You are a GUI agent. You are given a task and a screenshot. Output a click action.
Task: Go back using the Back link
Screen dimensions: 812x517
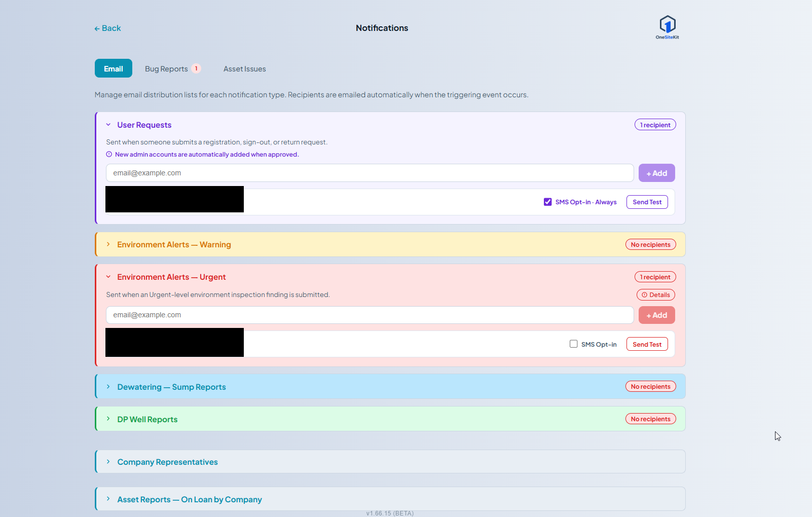pyautogui.click(x=107, y=28)
